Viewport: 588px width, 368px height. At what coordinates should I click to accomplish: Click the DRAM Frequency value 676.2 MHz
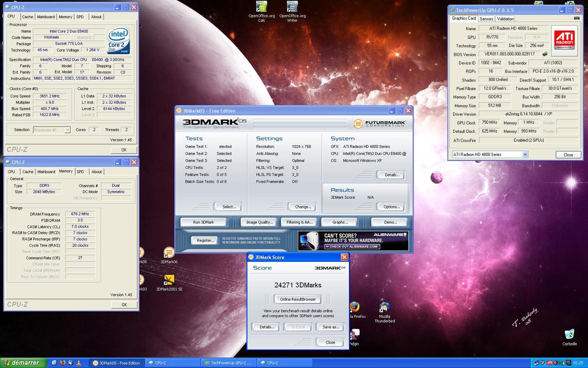(x=80, y=214)
